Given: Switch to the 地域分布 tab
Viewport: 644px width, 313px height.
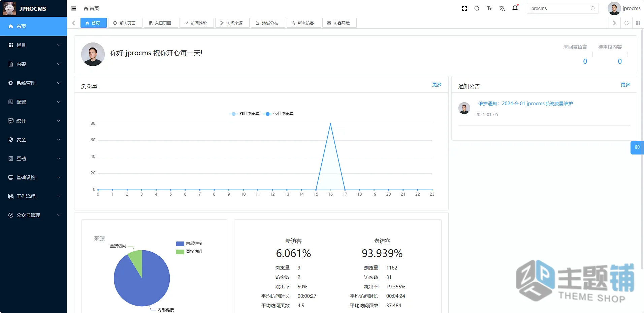Looking at the screenshot, I should click(267, 23).
